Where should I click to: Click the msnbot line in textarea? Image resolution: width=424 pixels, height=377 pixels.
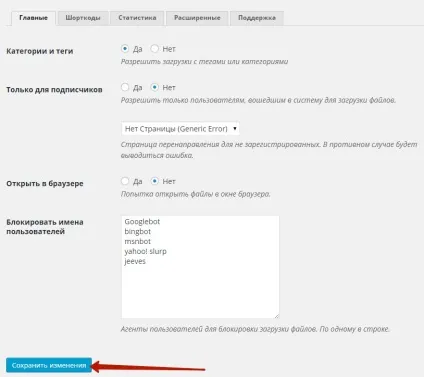(138, 241)
